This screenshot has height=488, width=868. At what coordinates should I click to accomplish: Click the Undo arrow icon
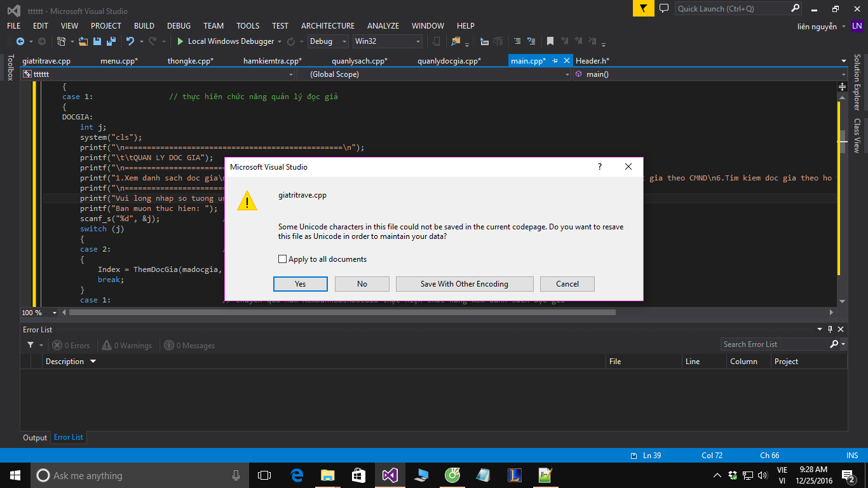point(130,41)
